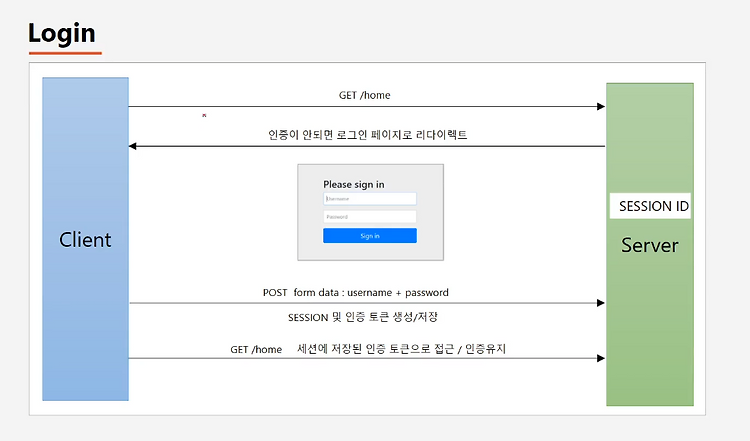Click the 'SESSION 및 인증 토큰 생성/저장' text
The height and width of the screenshot is (441, 750).
[x=363, y=317]
